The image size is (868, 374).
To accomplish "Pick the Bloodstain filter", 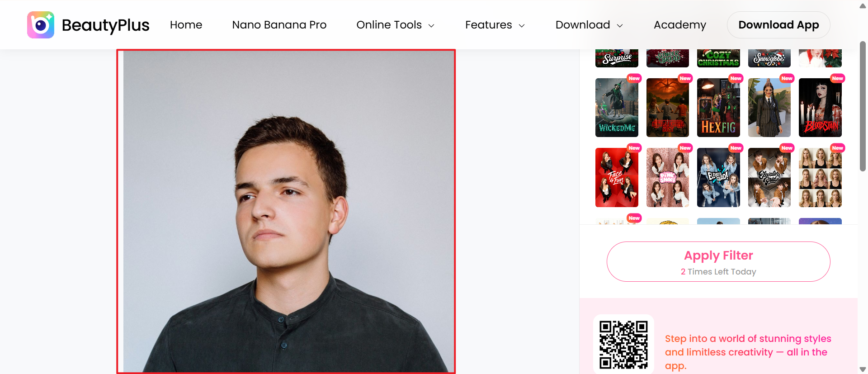I will click(820, 108).
